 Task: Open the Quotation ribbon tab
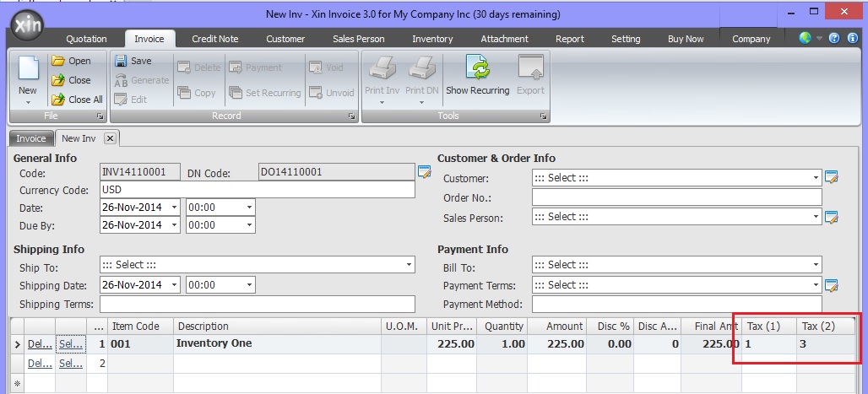click(x=86, y=39)
